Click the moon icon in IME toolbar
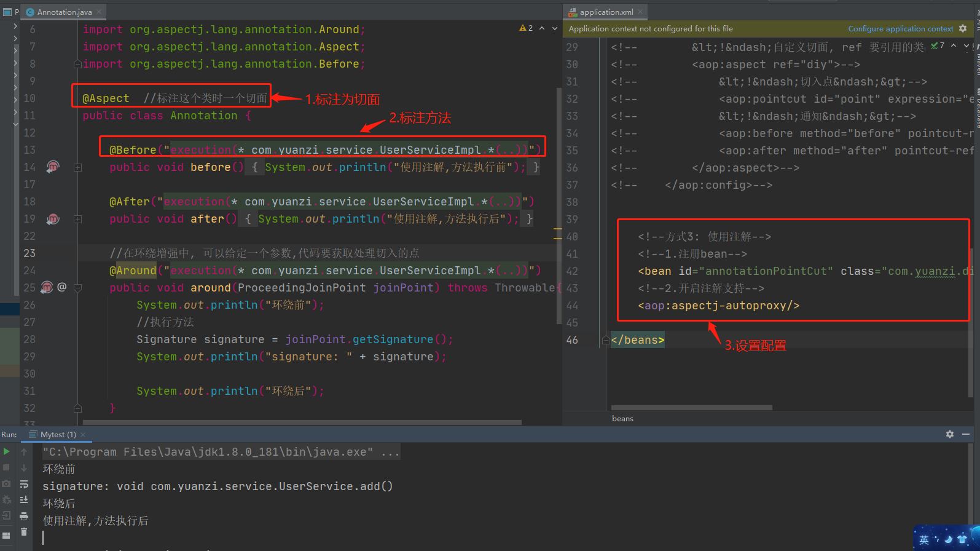Screen dimensions: 980x551 pyautogui.click(x=948, y=539)
